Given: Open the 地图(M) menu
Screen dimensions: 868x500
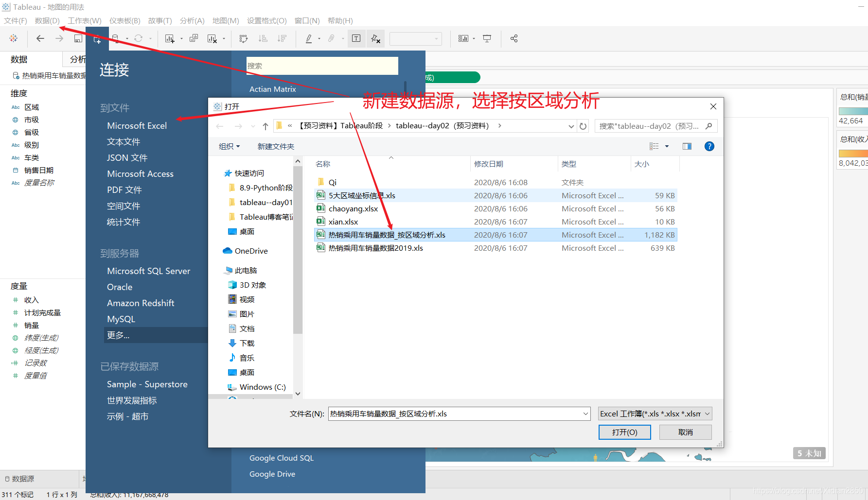Looking at the screenshot, I should [226, 20].
